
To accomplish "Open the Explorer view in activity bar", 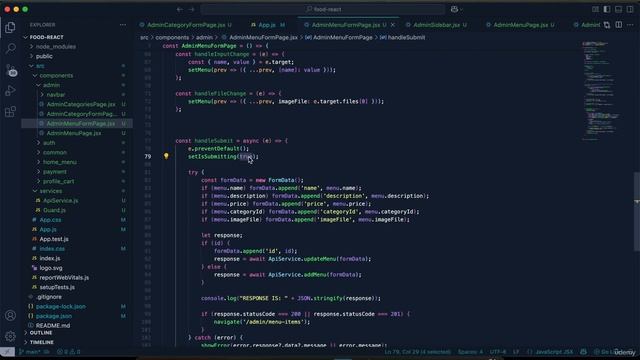I will pyautogui.click(x=10, y=27).
